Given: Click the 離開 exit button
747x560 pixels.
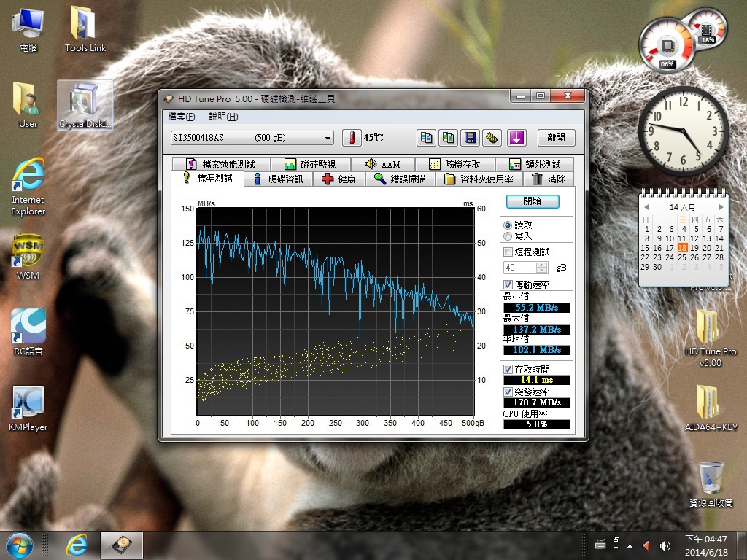Looking at the screenshot, I should tap(557, 138).
